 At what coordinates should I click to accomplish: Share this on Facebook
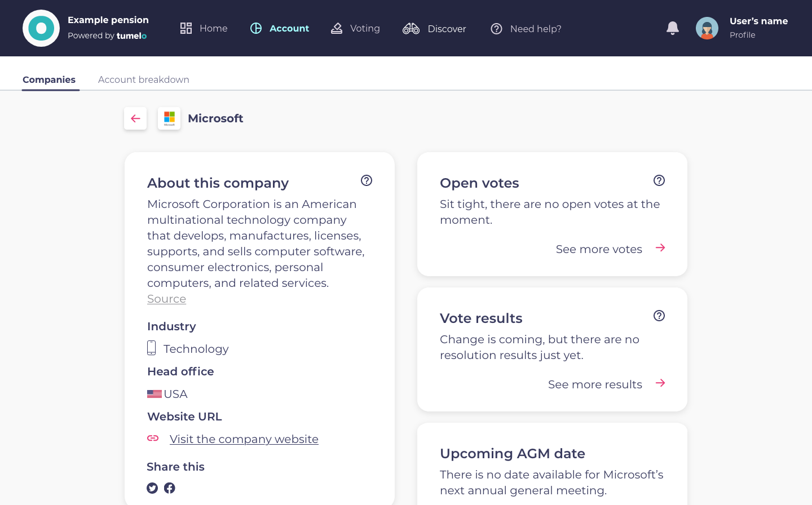click(x=170, y=488)
